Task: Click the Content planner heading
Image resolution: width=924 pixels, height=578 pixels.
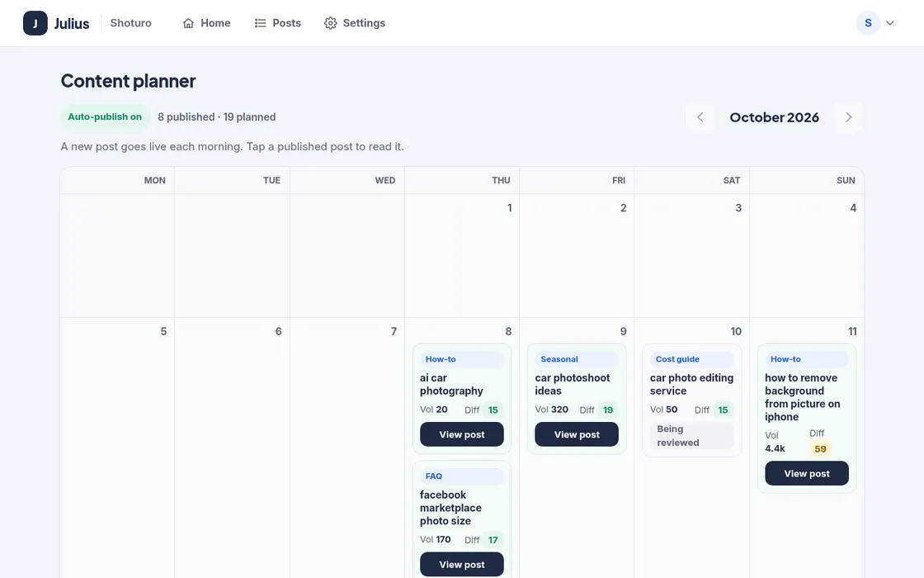Action: pyautogui.click(x=129, y=81)
